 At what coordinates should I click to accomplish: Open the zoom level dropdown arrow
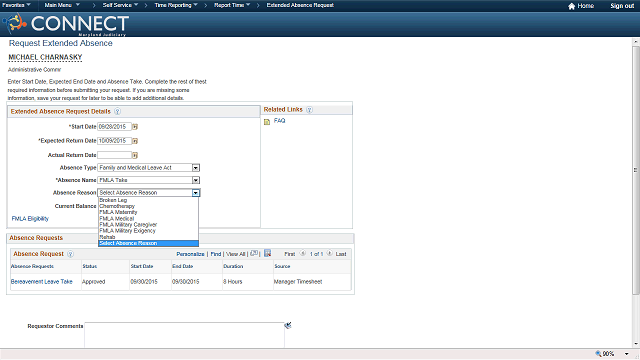[627, 354]
